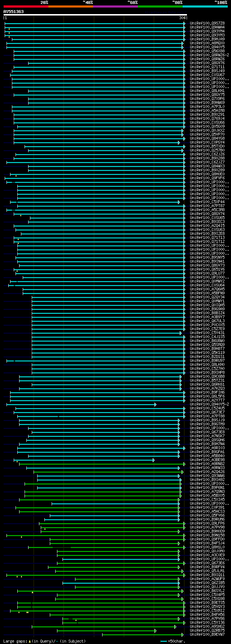Select the UniRef100_Q9C6B8 label

tap(207, 376)
